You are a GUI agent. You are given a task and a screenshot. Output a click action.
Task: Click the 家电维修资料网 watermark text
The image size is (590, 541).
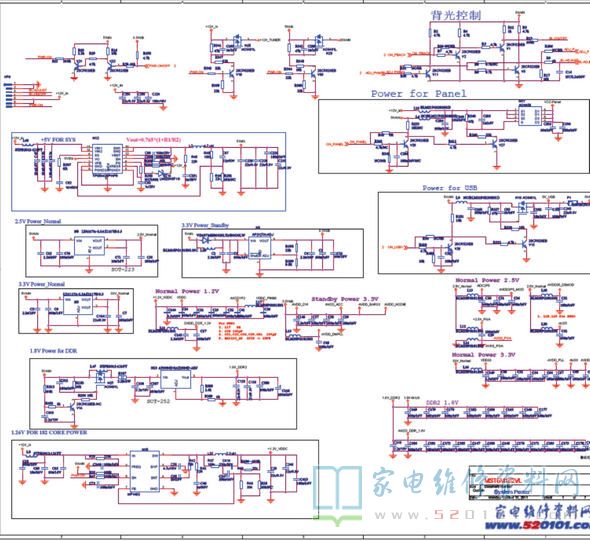pos(476,483)
